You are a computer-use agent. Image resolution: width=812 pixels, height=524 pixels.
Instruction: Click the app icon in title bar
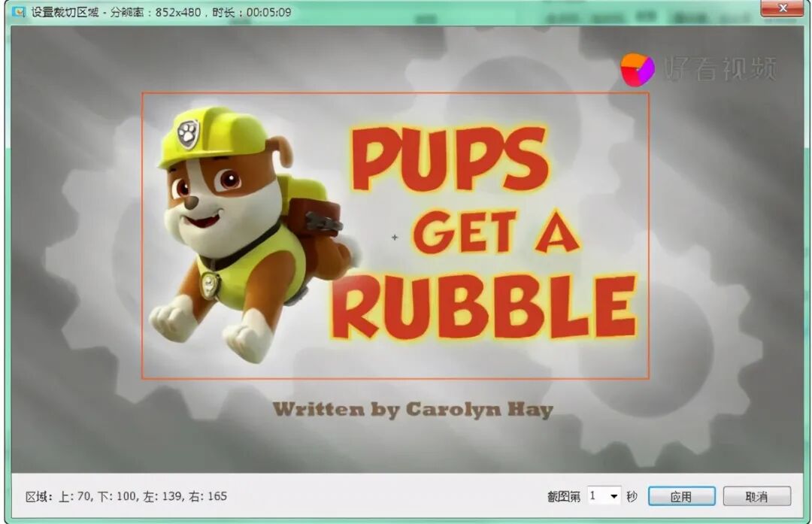18,11
